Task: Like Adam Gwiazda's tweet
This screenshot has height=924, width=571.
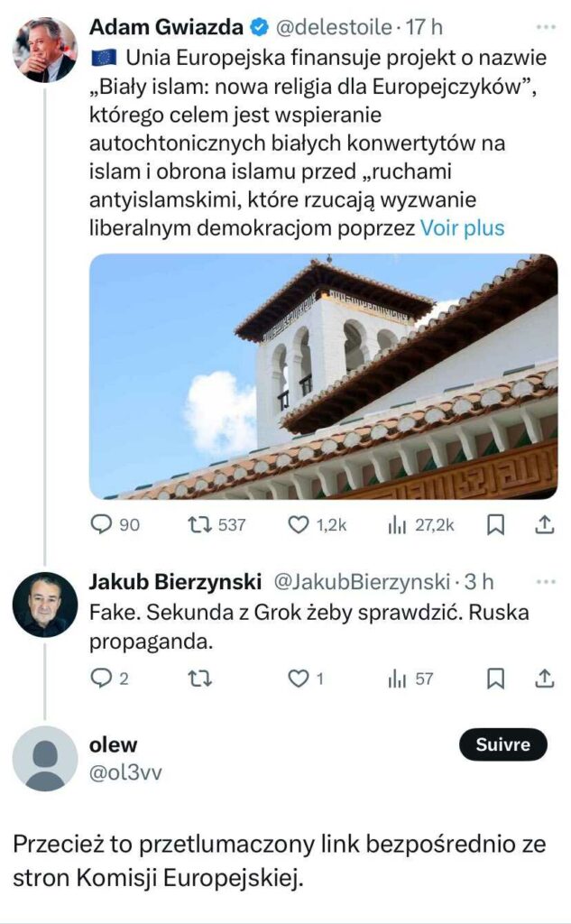Action: (x=299, y=524)
